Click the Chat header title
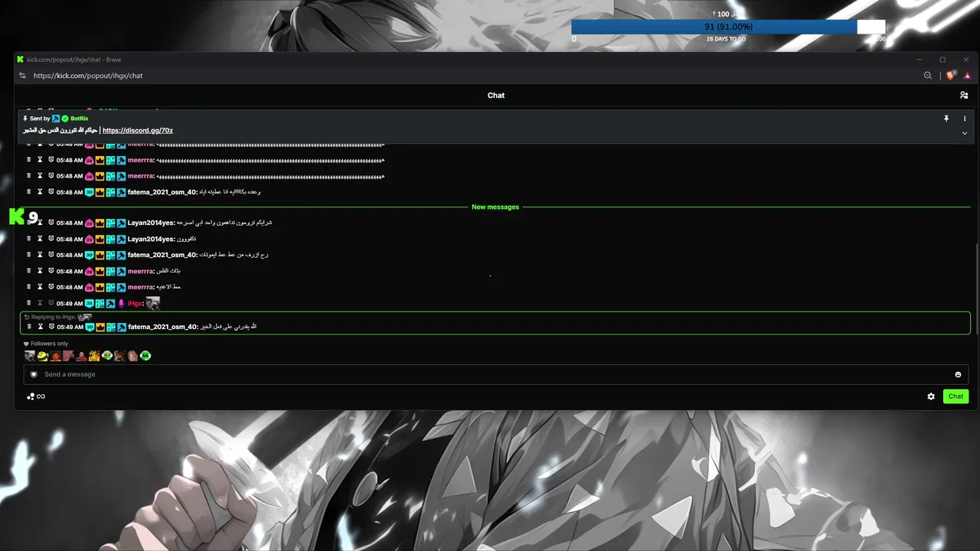 point(496,96)
